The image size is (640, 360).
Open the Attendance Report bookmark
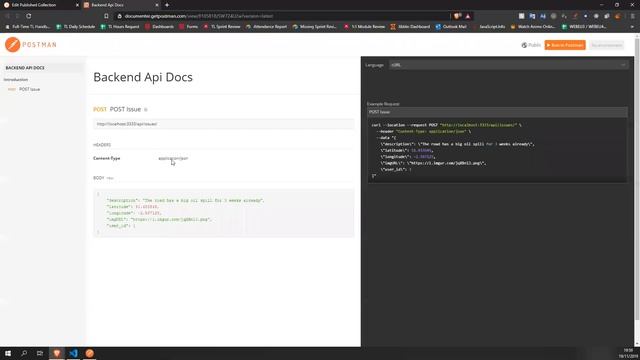(266, 27)
